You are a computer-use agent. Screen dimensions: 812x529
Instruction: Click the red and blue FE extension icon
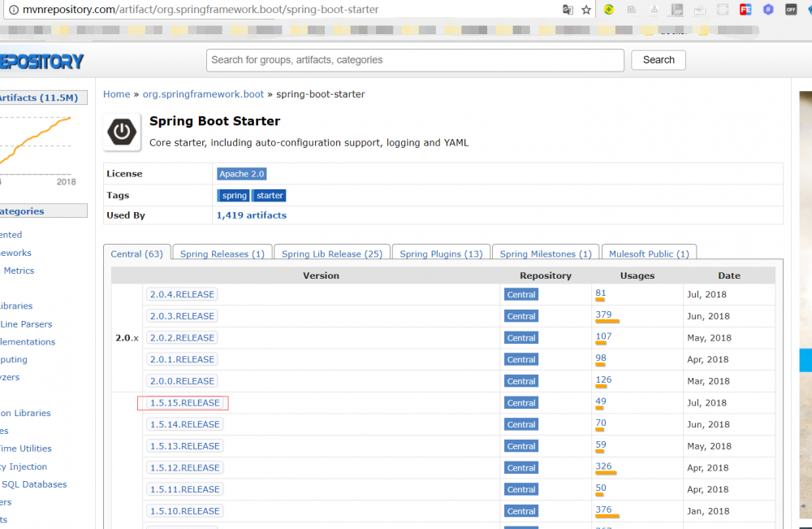pos(745,9)
